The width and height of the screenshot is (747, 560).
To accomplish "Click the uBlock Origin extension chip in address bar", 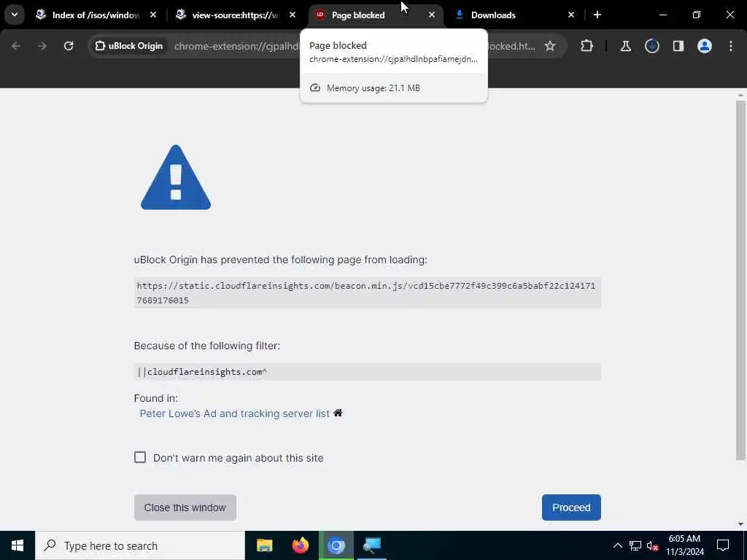I will (x=128, y=46).
